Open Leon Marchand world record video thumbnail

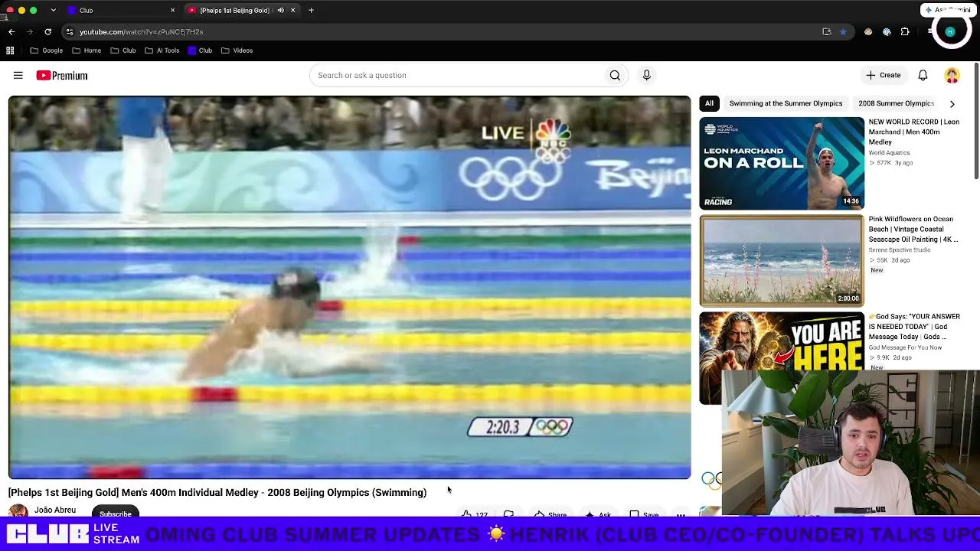pyautogui.click(x=782, y=163)
